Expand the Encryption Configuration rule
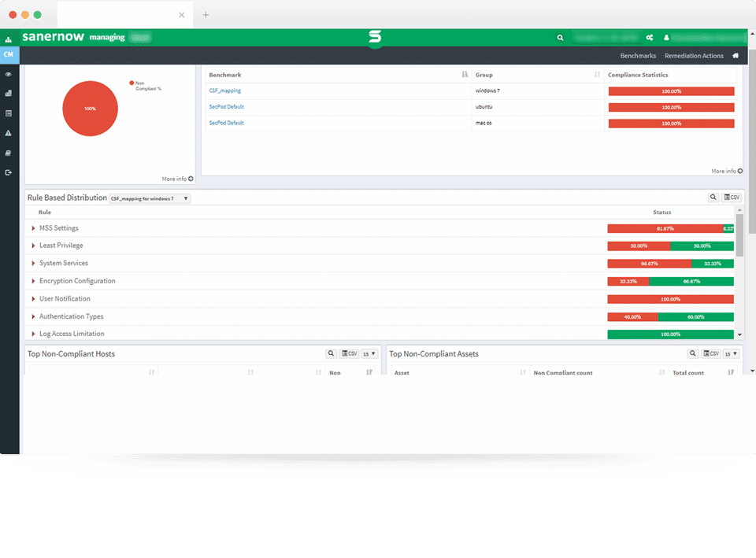This screenshot has height=558, width=756. (x=33, y=281)
